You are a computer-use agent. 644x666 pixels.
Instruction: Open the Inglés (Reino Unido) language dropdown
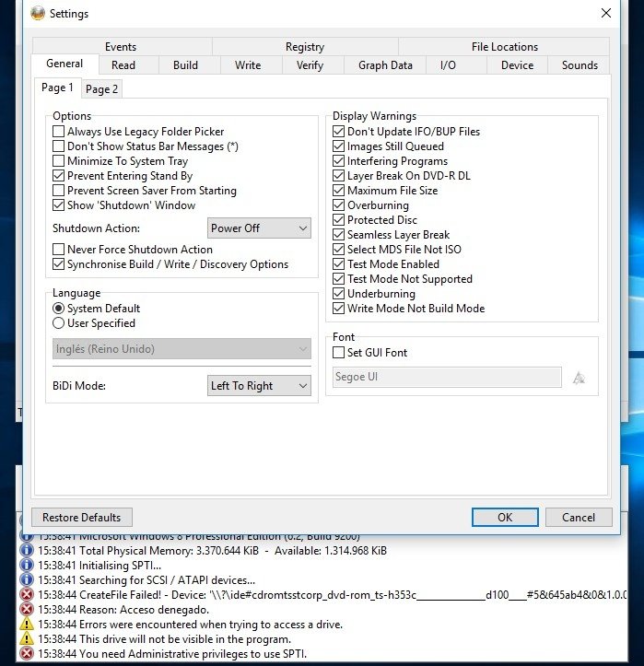click(x=181, y=349)
